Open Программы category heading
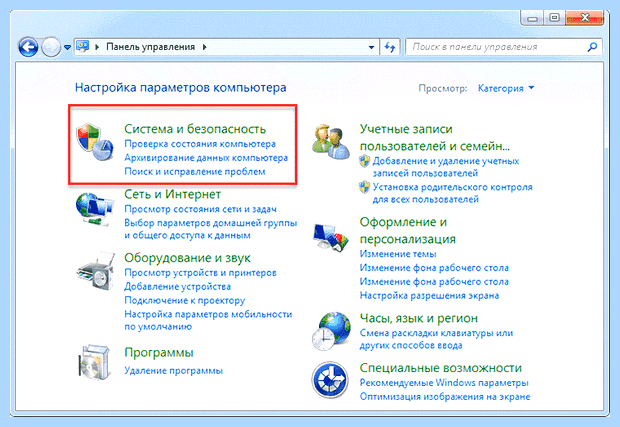Screen dimensions: 620x427 pyautogui.click(x=159, y=352)
